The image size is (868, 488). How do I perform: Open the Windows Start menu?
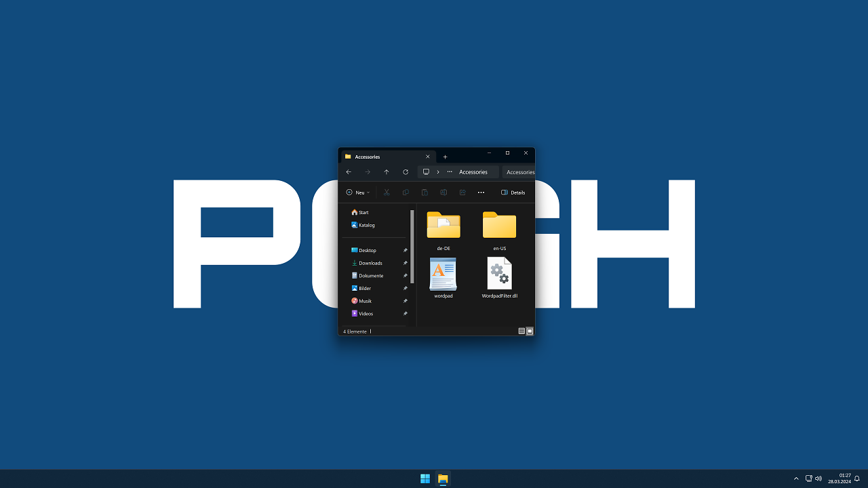(x=425, y=479)
